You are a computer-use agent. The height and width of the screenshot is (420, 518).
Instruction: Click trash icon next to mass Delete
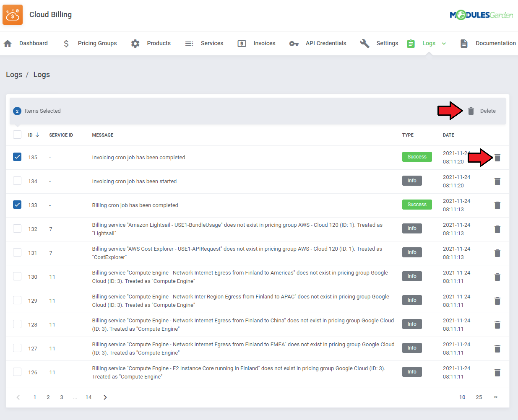[x=471, y=111]
